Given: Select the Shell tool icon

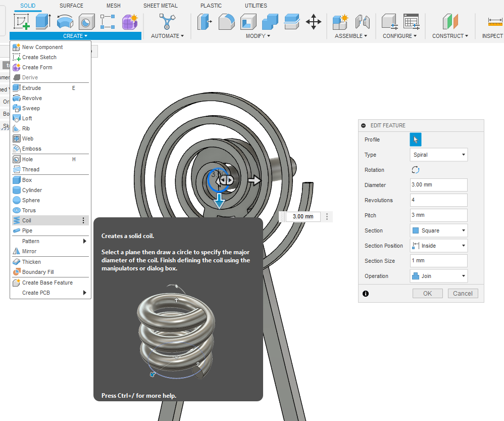Looking at the screenshot, I should (x=248, y=22).
